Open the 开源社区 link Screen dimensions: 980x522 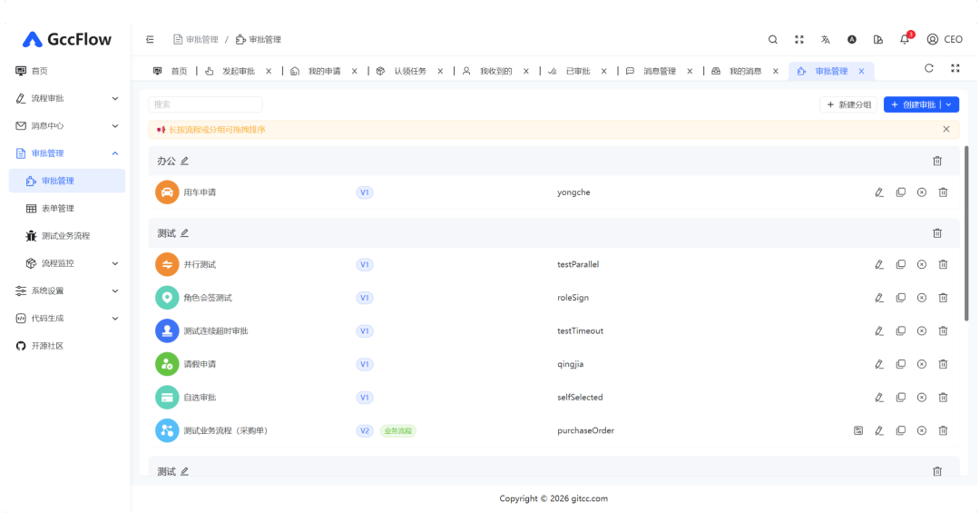click(67, 346)
